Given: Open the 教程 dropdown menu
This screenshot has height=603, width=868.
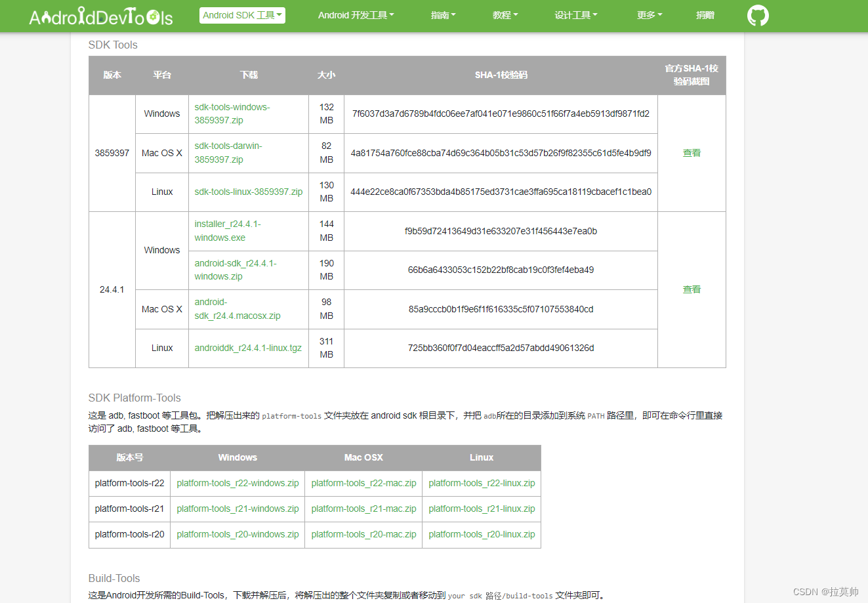Looking at the screenshot, I should (x=505, y=15).
